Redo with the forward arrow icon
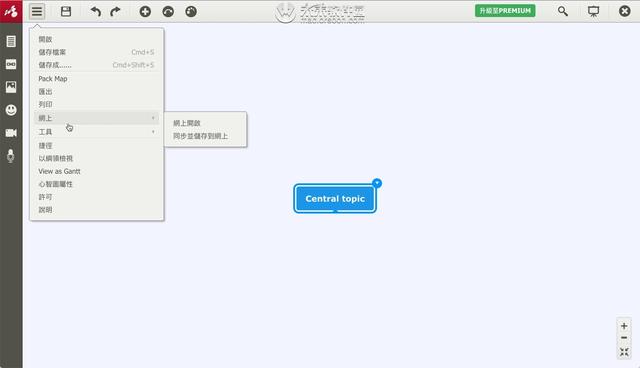Image resolution: width=640 pixels, height=368 pixels. click(116, 11)
